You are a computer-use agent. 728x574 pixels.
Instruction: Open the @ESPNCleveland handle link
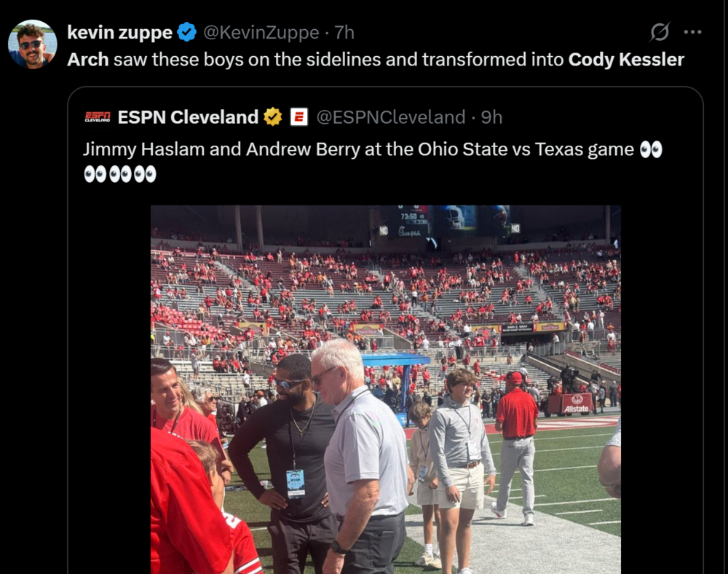coord(390,117)
